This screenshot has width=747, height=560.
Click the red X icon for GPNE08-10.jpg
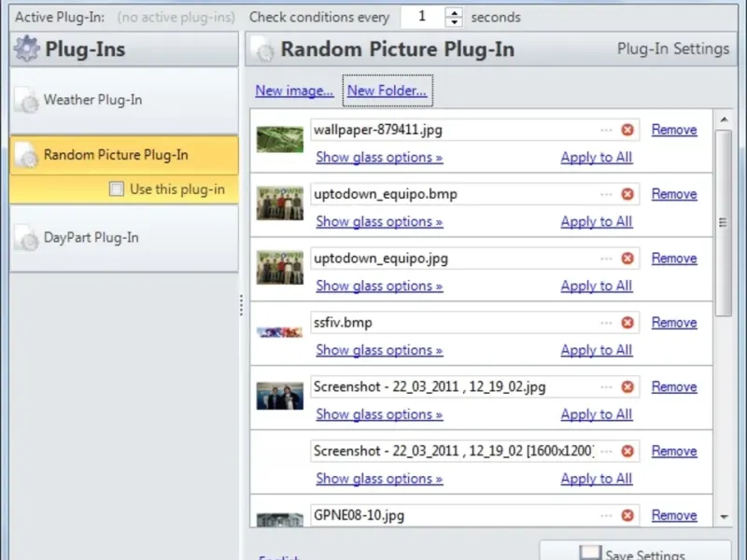pos(627,515)
